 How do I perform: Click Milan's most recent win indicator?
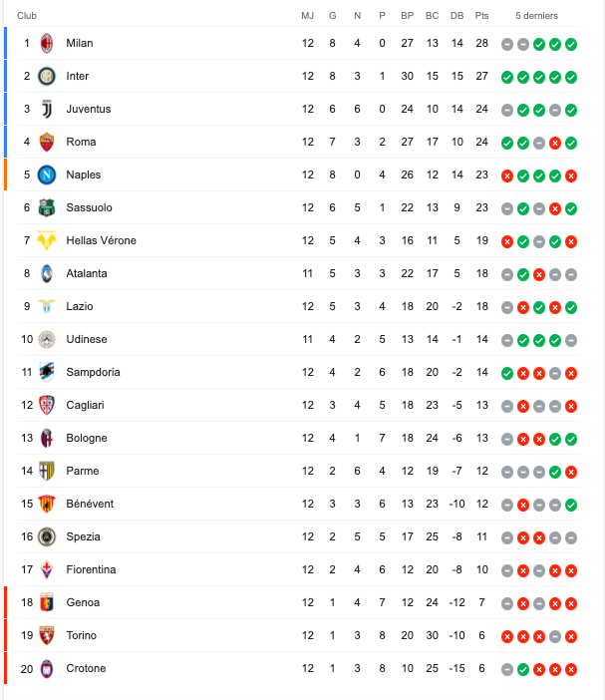pos(571,44)
